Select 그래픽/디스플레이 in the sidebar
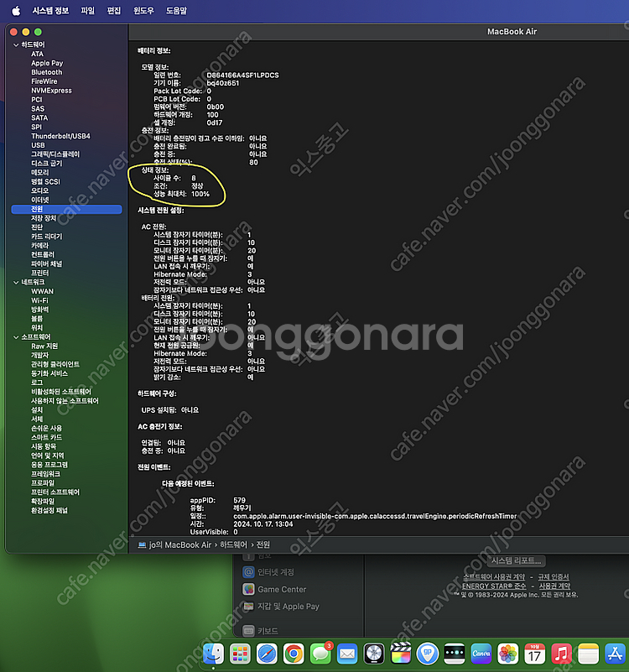629x672 pixels. [x=55, y=154]
